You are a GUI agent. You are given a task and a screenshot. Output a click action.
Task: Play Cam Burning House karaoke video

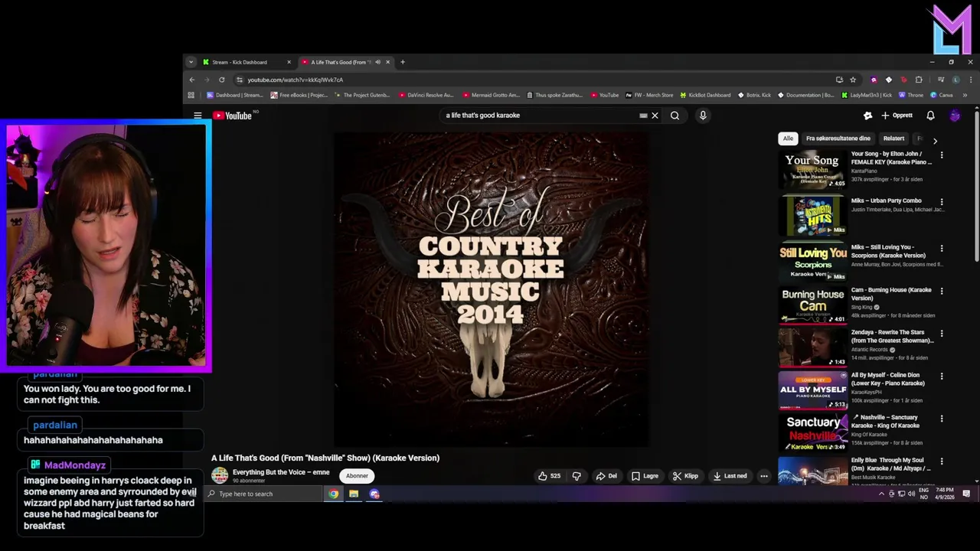[812, 305]
